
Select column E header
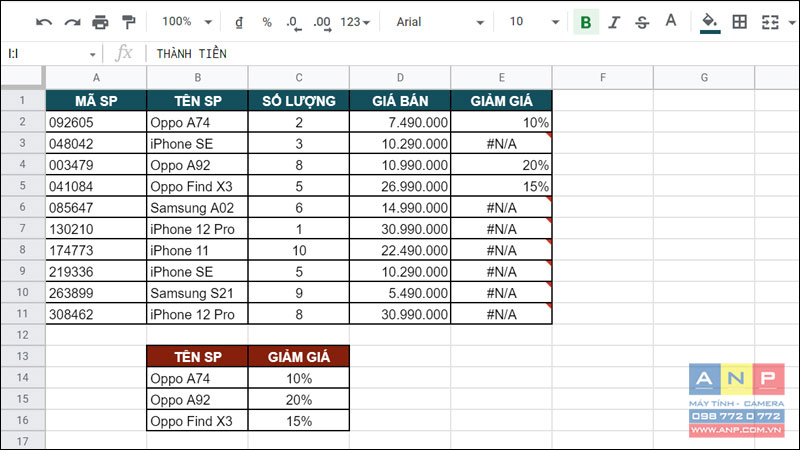click(x=502, y=78)
